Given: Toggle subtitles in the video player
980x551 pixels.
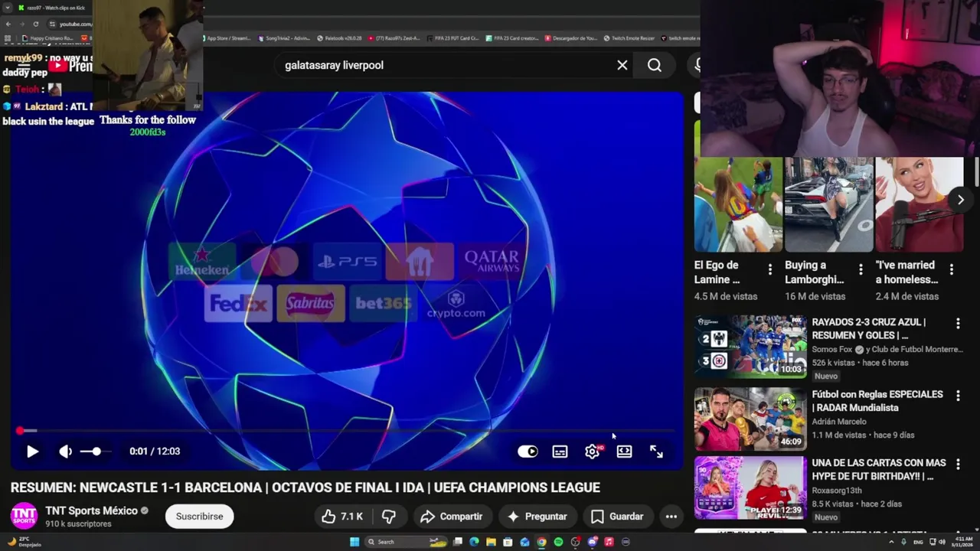Looking at the screenshot, I should 560,452.
